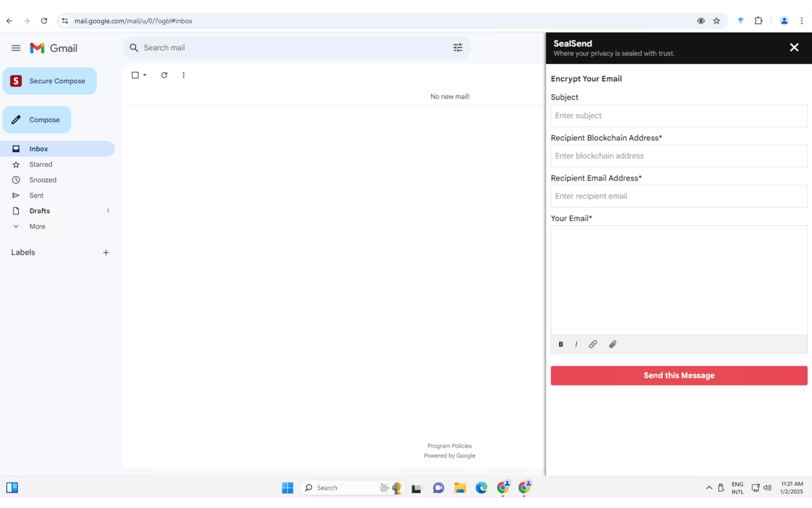The height and width of the screenshot is (508, 812).
Task: Attach a file in the SealSend composer
Action: 612,344
